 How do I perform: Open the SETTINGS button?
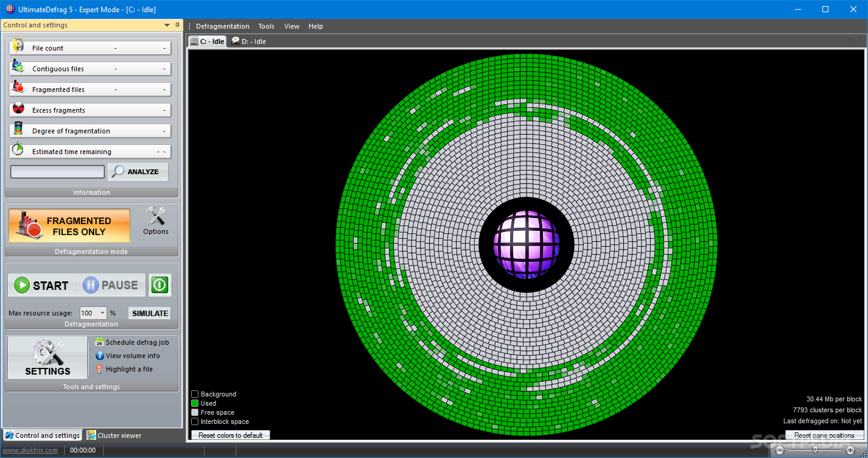pos(47,358)
